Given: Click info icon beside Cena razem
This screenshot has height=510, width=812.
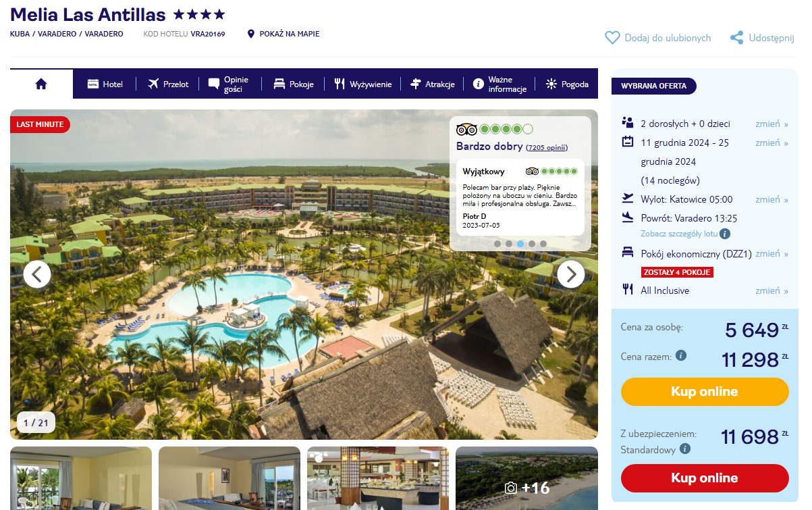Looking at the screenshot, I should [681, 355].
